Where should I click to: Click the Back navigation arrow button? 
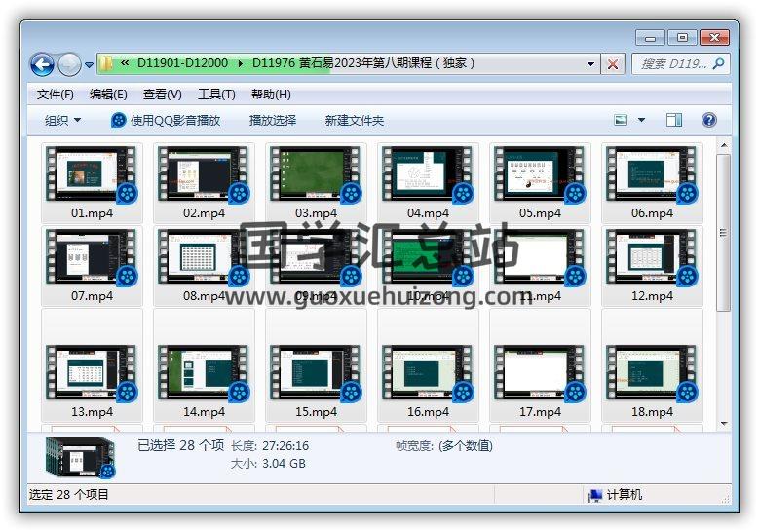click(x=42, y=64)
